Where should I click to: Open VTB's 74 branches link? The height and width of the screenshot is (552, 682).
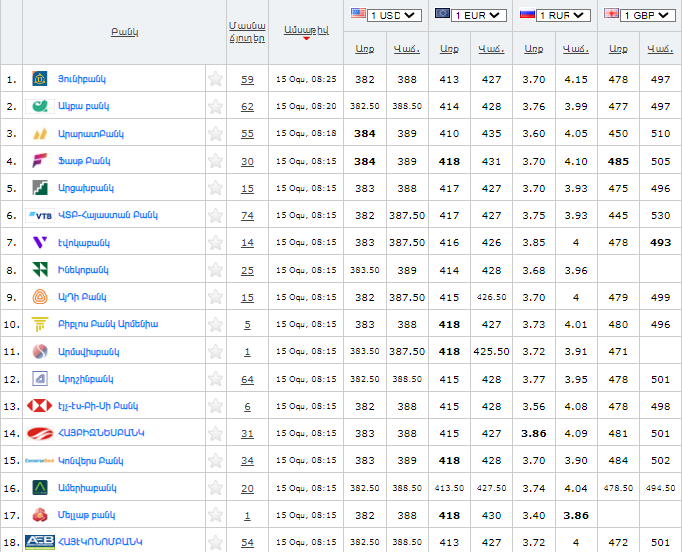pyautogui.click(x=247, y=216)
